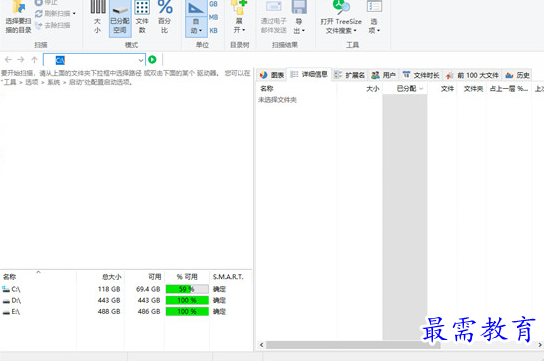Switch to the Extensions tab
The height and width of the screenshot is (361, 544).
349,75
